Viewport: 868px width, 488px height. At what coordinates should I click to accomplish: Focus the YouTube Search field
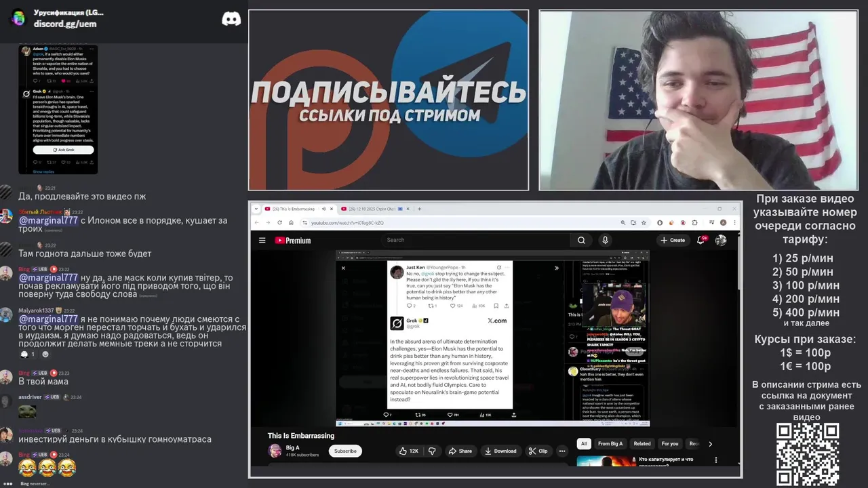click(477, 240)
